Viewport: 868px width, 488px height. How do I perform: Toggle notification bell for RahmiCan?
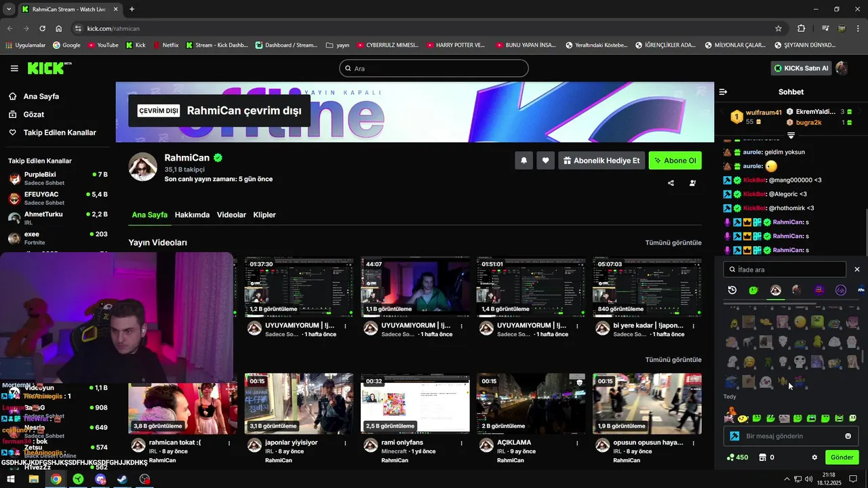point(524,161)
